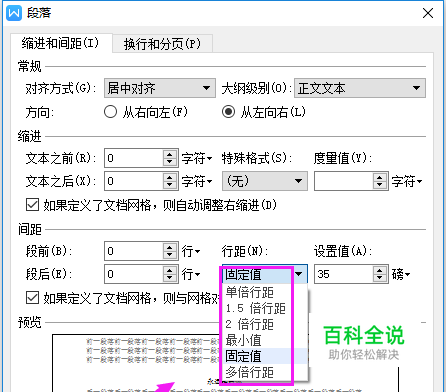This screenshot has height=392, width=446.
Task: Change unit 字符 next to 文本之前
Action: click(x=197, y=158)
